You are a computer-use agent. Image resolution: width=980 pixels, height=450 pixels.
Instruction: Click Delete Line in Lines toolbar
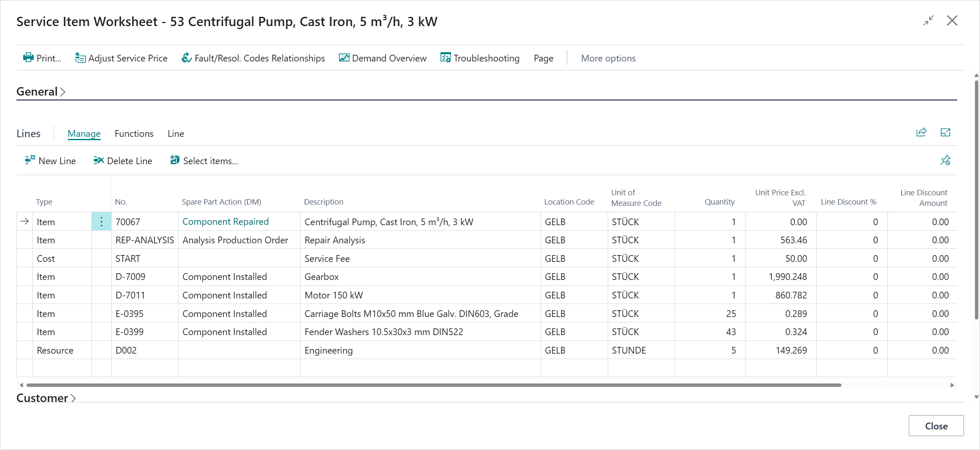coord(123,161)
